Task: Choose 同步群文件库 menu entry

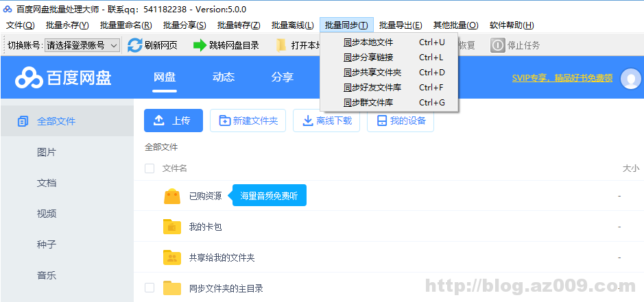Action: 368,103
